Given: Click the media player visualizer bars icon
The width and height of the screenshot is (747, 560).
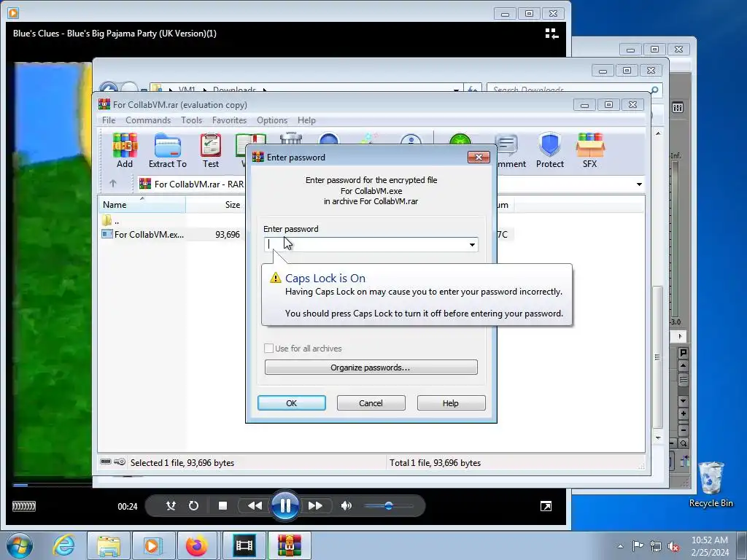Looking at the screenshot, I should click(x=24, y=506).
